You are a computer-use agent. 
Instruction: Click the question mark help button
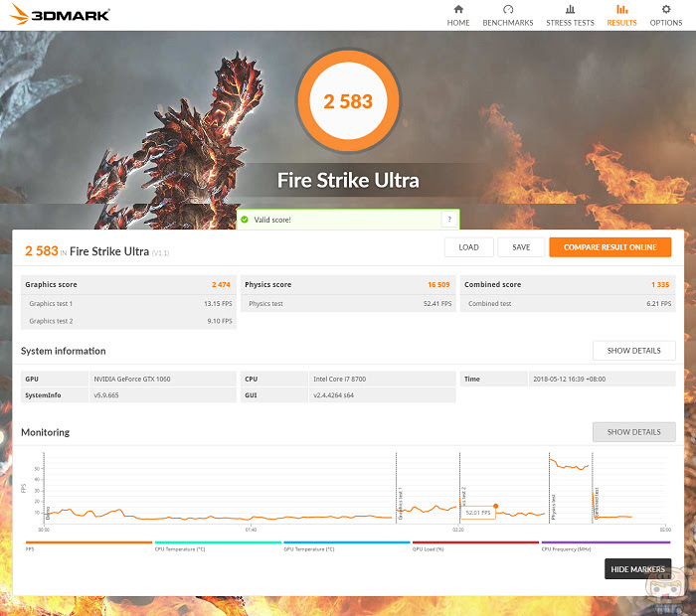pyautogui.click(x=449, y=220)
